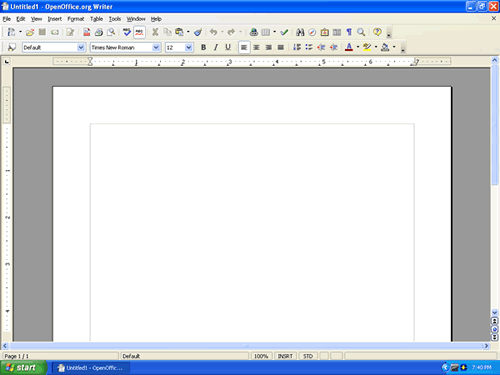Open the Page Preview icon
Viewport: 500px width, 375px height.
(111, 32)
